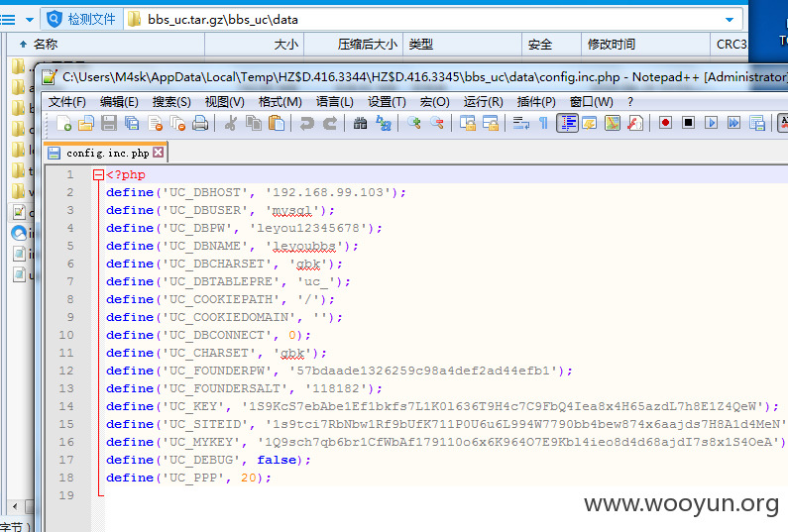This screenshot has width=788, height=532.
Task: Toggle synchronized vertical scrolling
Action: 468,123
